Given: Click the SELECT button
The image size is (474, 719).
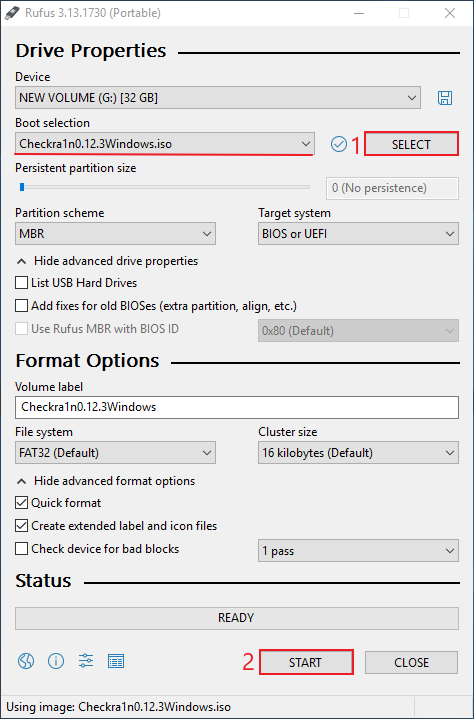Looking at the screenshot, I should pyautogui.click(x=411, y=144).
